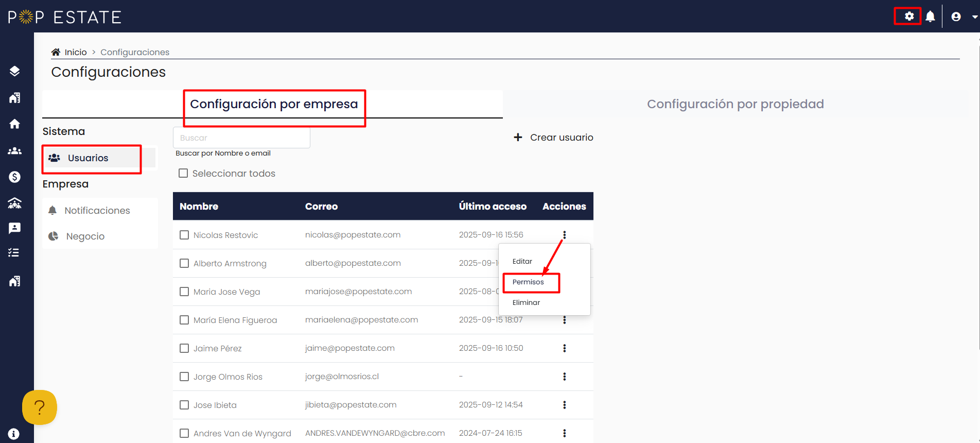Open the home icon in sidebar
Viewport: 980px width, 443px height.
pyautogui.click(x=14, y=124)
